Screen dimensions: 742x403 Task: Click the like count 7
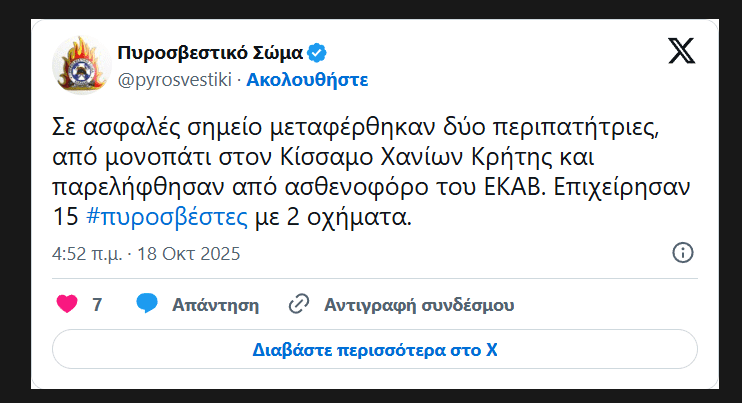point(97,304)
